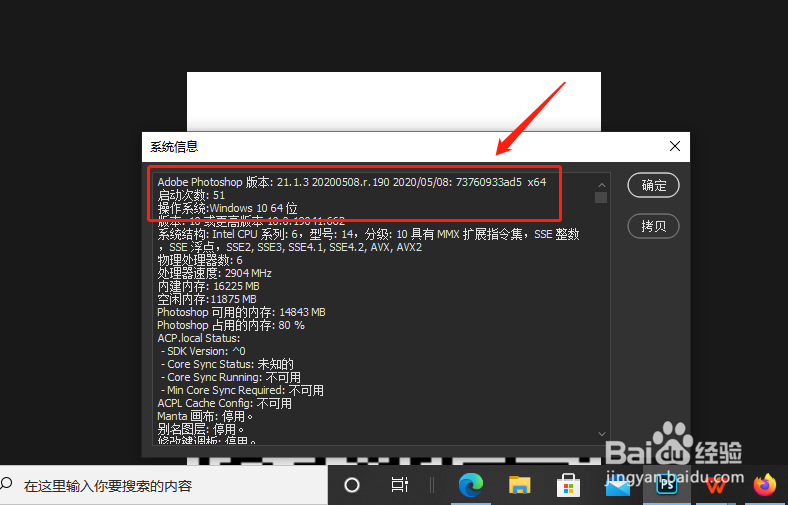Click the '内建内存: 16225 MB' line
788x505 pixels.
click(x=209, y=286)
